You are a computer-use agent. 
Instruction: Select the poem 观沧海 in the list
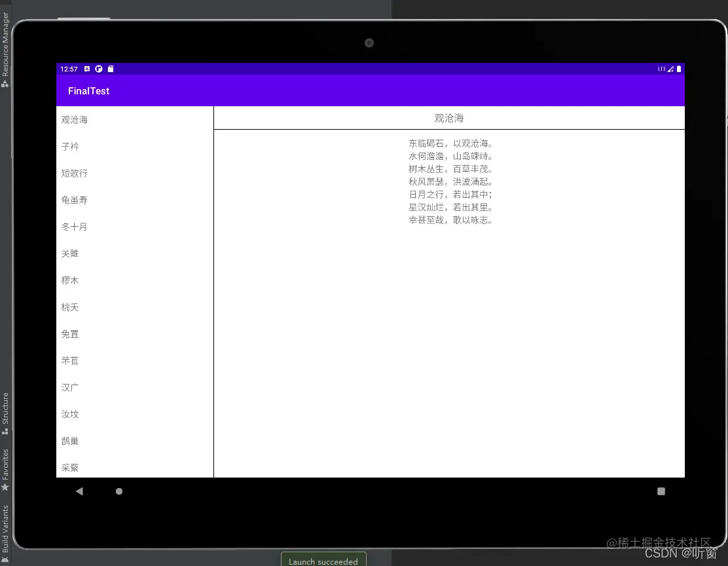click(135, 120)
